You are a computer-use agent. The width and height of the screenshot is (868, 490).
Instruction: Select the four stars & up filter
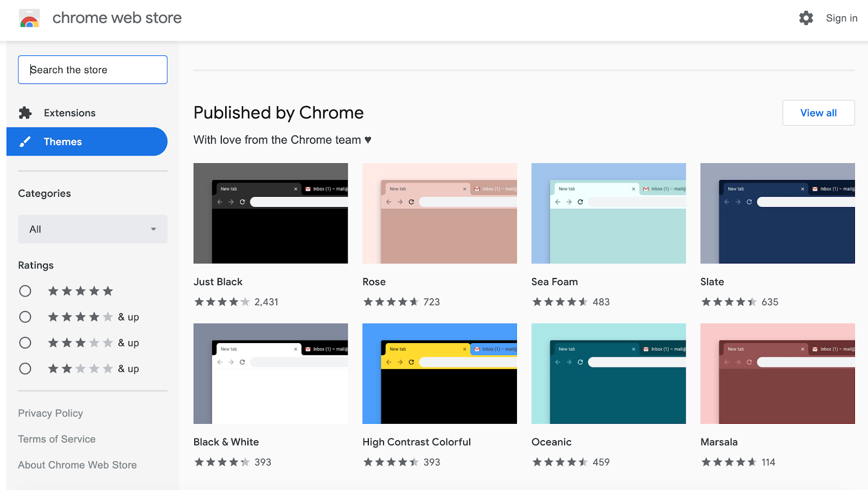[x=25, y=317]
